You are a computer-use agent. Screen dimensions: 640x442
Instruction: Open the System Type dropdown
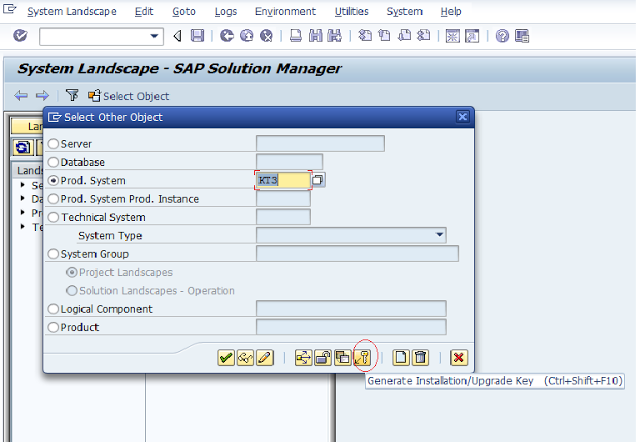pos(439,235)
